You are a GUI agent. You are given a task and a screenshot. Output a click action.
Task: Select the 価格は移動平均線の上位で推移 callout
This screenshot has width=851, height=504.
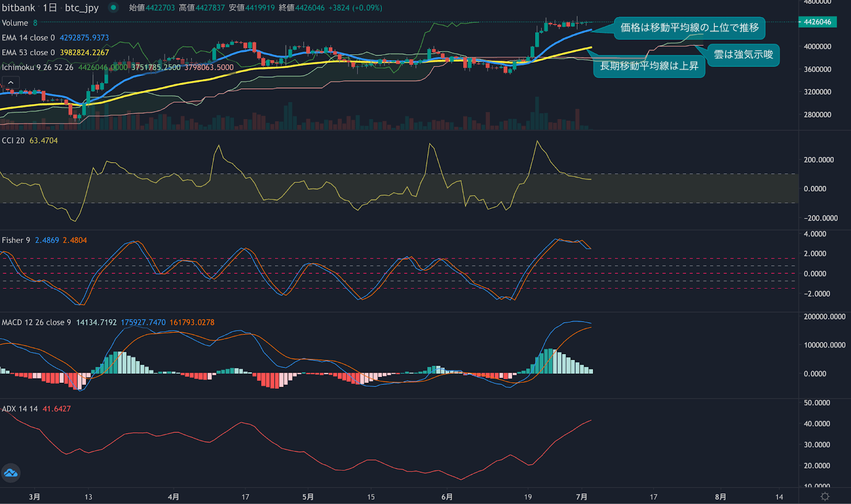[689, 28]
